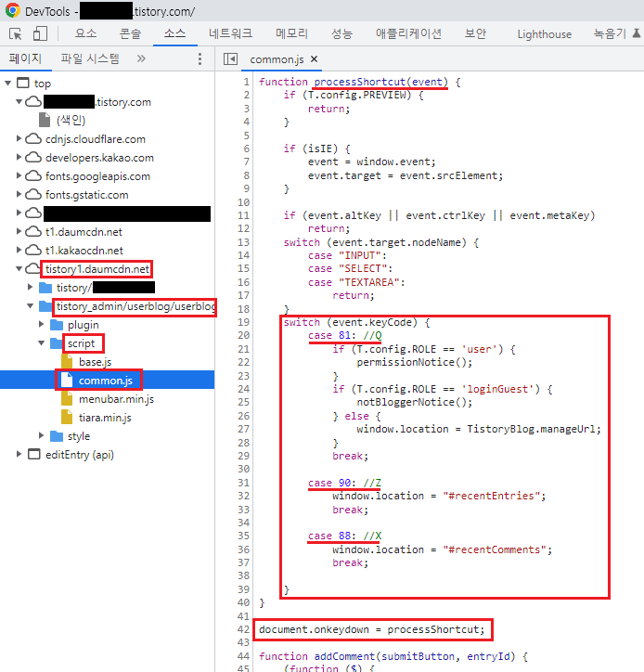Set breakpoint on line number 42
644x672 pixels.
243,629
